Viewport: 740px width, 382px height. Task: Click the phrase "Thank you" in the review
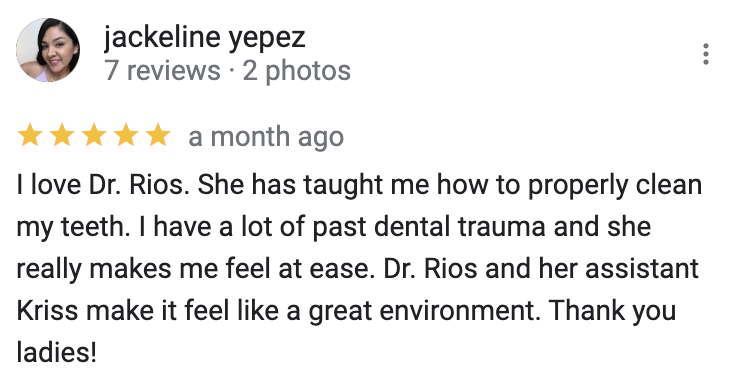[x=613, y=312]
